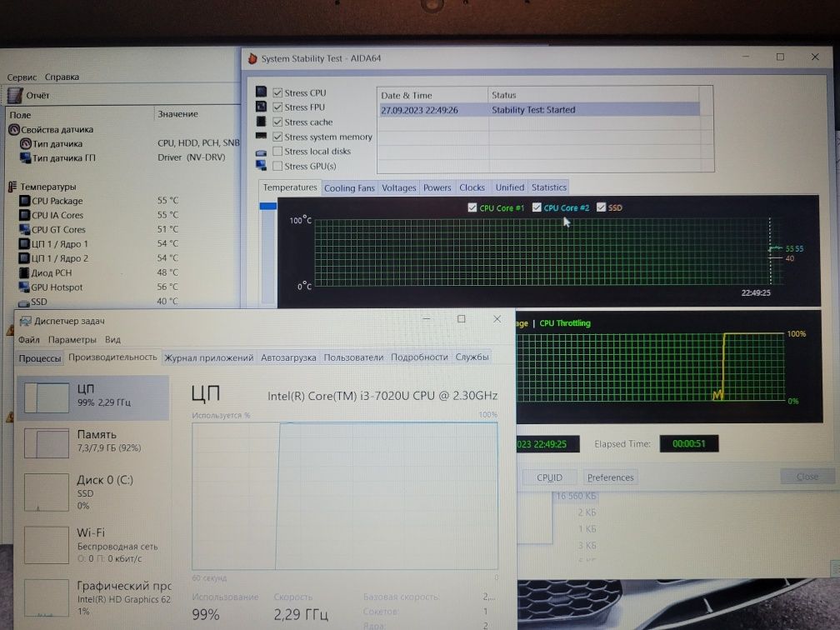Click the CPU GT Cores row icon
The image size is (840, 630).
tap(25, 230)
